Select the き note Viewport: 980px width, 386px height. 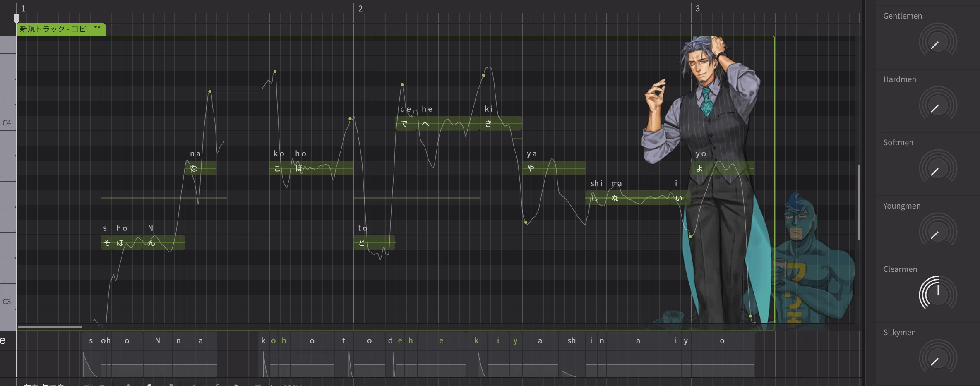[501, 123]
